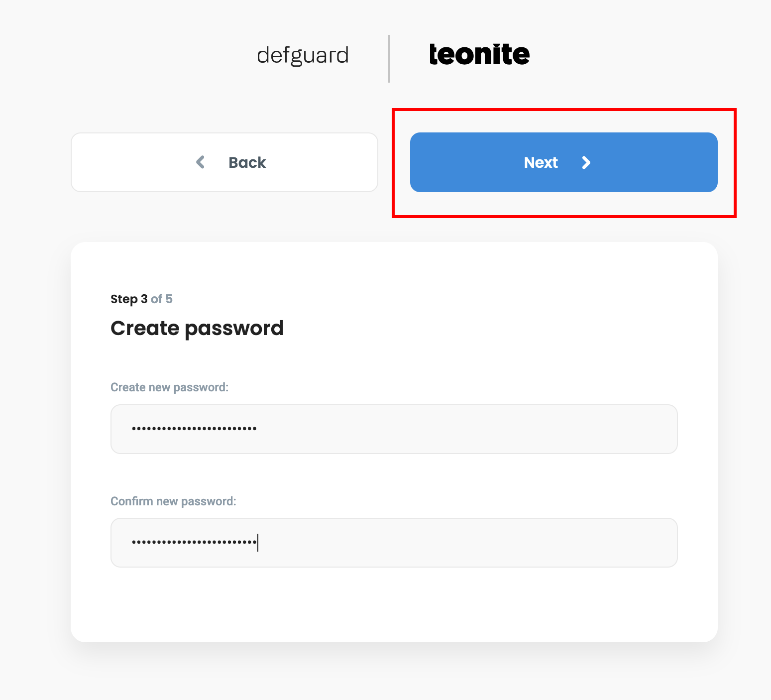Click the "Back" text label
Screen dimensions: 771x700
coord(247,162)
